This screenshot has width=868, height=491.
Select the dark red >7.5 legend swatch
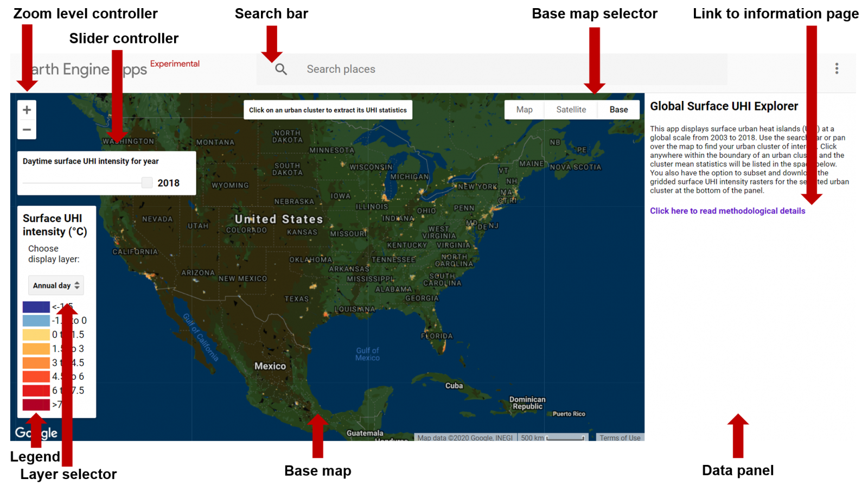(35, 404)
